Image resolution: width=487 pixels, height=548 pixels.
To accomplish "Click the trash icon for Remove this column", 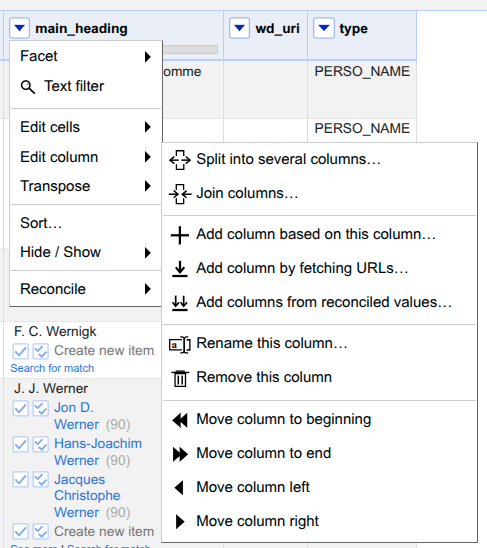I will point(180,378).
